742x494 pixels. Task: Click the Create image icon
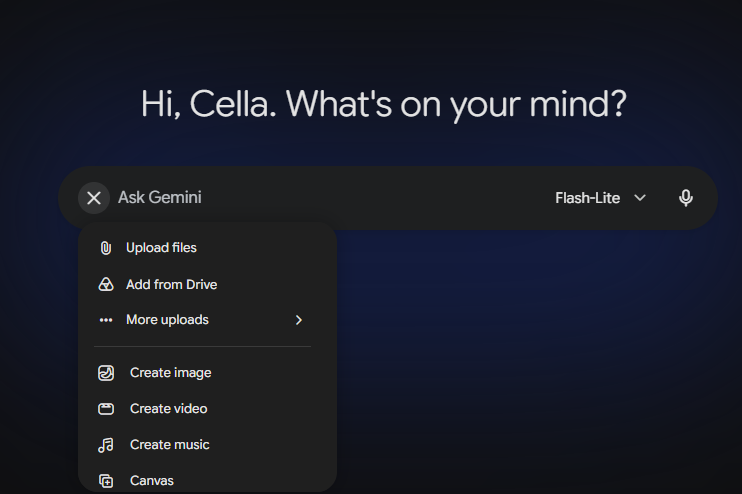pyautogui.click(x=106, y=373)
